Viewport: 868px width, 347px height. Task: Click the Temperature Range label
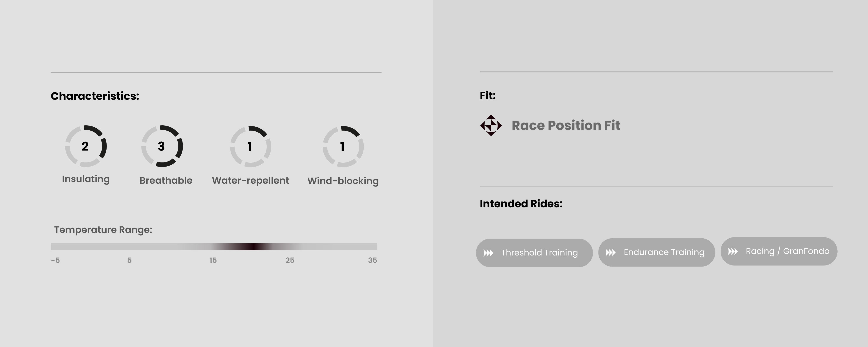103,230
